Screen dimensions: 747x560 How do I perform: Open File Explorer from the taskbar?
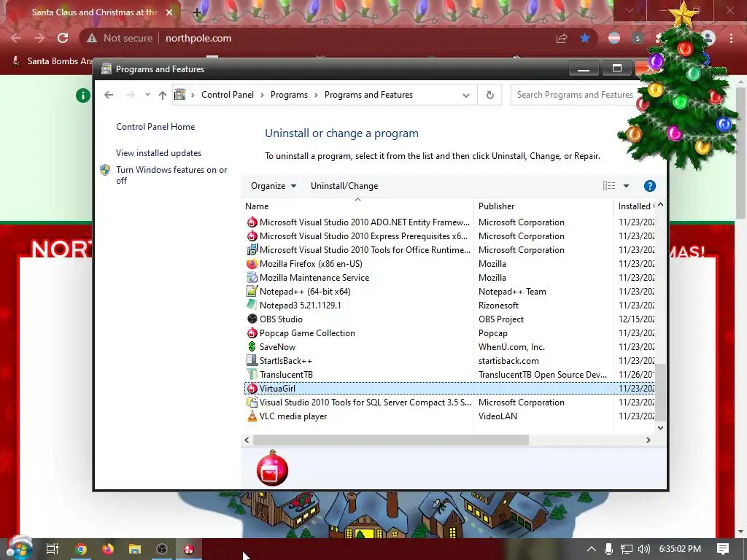tap(135, 549)
